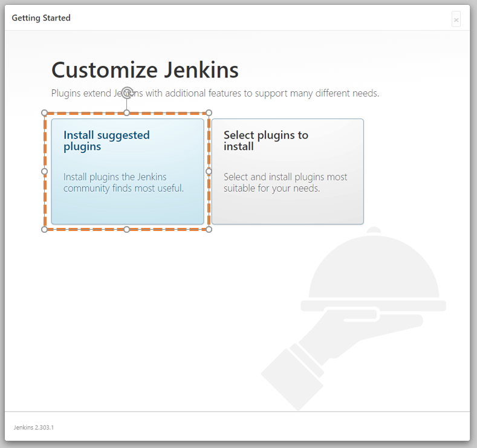
Task: Click the Jenkins 2.303.1 version text
Action: pyautogui.click(x=34, y=427)
